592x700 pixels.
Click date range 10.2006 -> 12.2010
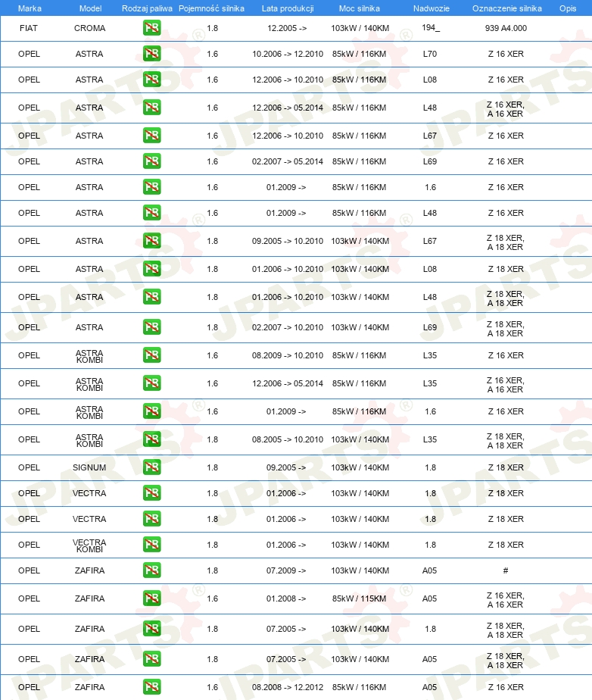(x=288, y=54)
